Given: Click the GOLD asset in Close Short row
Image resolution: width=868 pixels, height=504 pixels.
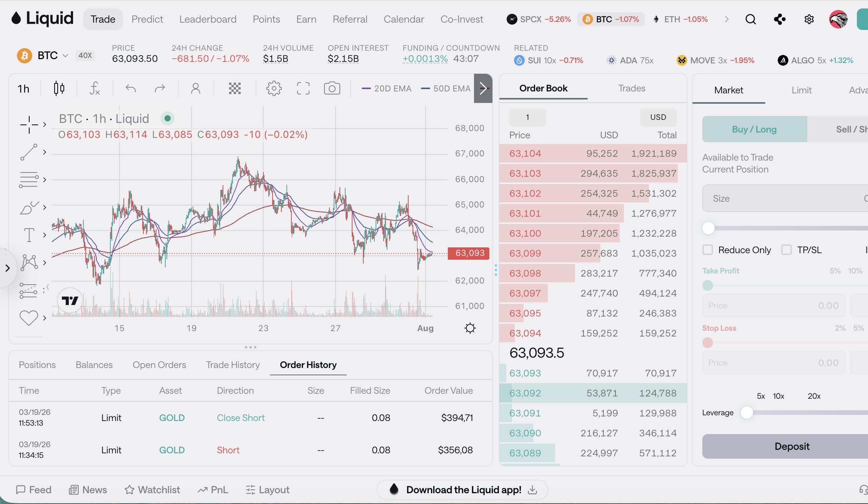Looking at the screenshot, I should (172, 418).
